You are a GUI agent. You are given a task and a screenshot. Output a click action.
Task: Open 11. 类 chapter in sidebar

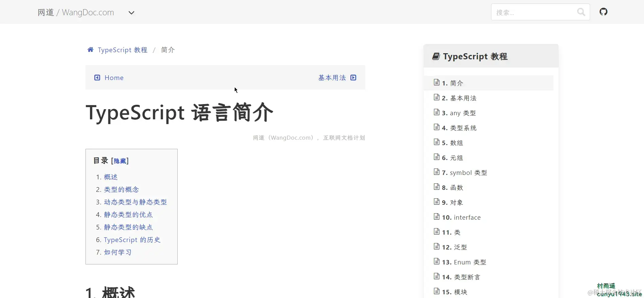pyautogui.click(x=488, y=232)
